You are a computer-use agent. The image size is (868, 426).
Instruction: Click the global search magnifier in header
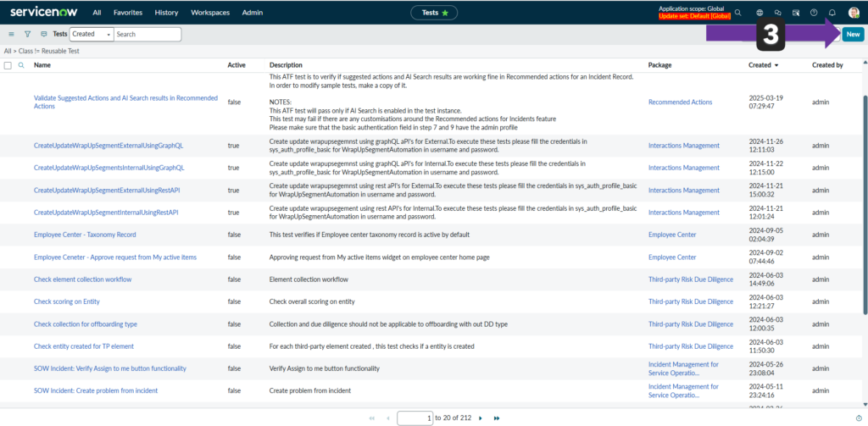pyautogui.click(x=737, y=13)
